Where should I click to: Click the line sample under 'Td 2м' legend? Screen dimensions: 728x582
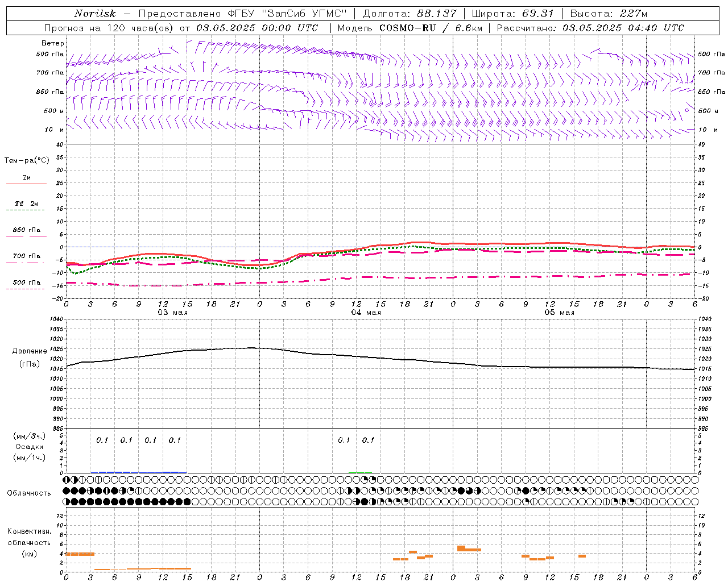26,210
